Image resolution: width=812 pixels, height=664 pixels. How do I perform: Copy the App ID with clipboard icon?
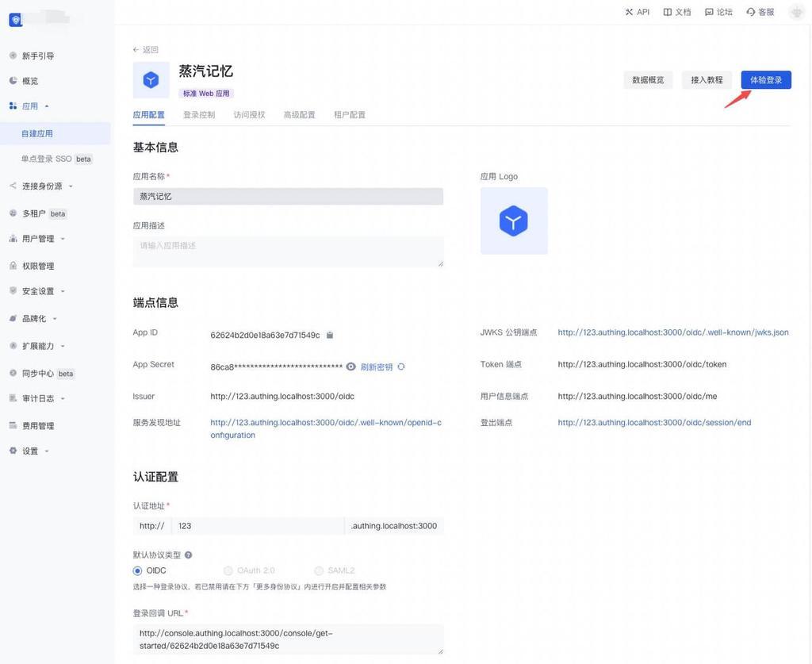point(330,335)
